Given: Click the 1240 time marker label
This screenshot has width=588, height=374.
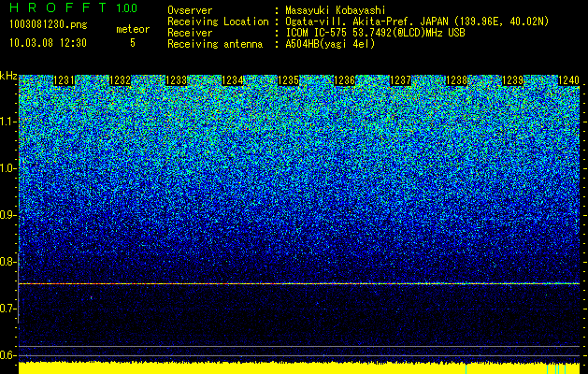Looking at the screenshot, I should tap(569, 80).
